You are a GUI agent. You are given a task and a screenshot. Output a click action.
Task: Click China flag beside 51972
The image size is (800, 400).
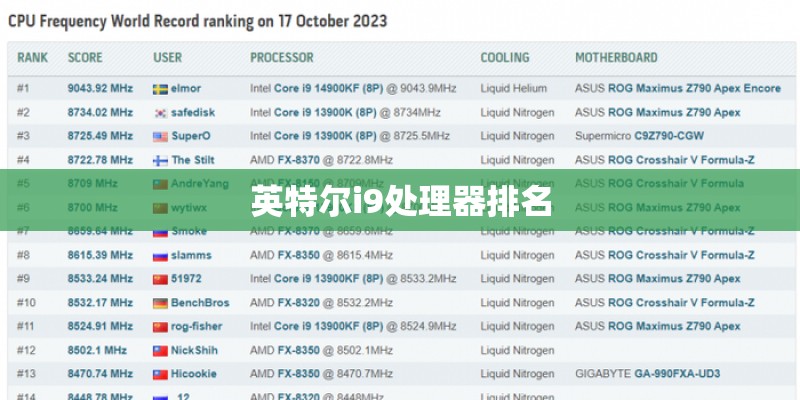click(x=160, y=280)
